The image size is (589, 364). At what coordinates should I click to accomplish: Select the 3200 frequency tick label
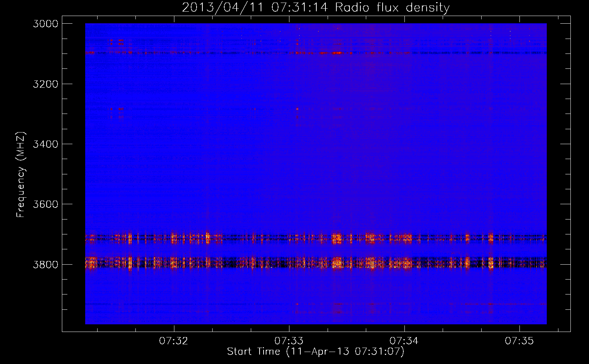coord(46,84)
